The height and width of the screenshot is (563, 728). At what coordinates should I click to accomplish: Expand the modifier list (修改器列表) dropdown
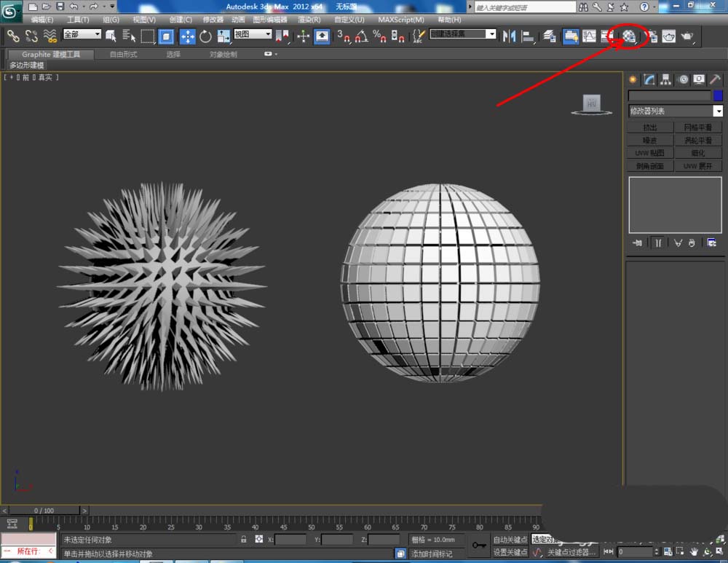coord(718,111)
